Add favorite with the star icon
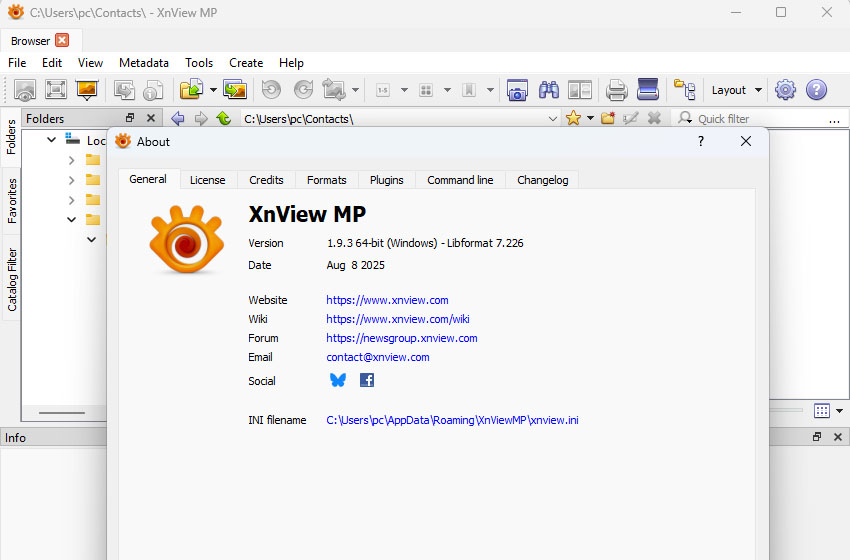Screen dimensions: 850x560 point(573,118)
